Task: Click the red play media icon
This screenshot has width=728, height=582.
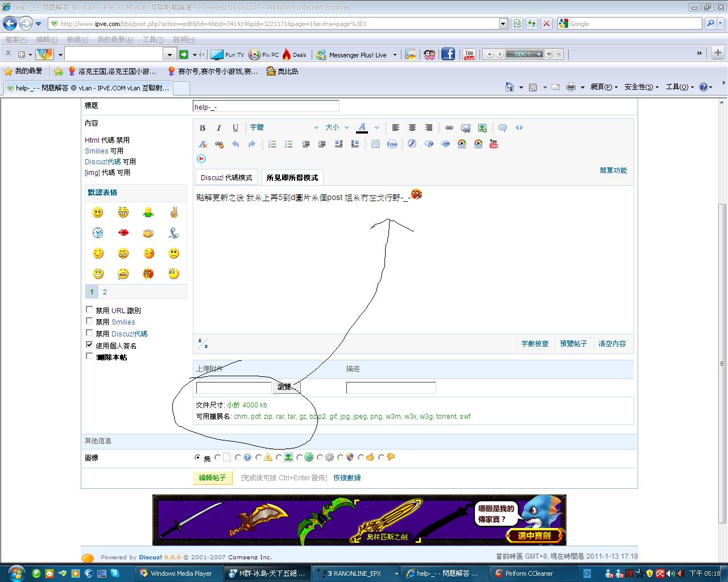Action: (201, 159)
